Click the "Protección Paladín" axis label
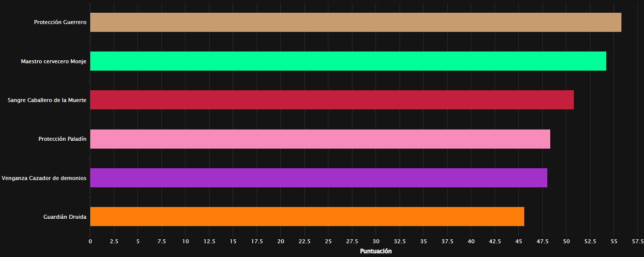 [x=62, y=139]
